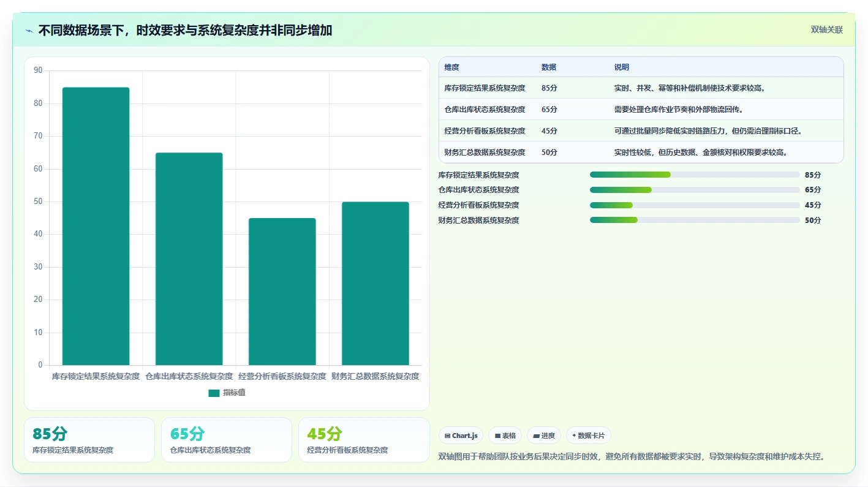This screenshot has width=868, height=487.
Task: Click the 90 tick on the y-axis
Action: pyautogui.click(x=38, y=70)
